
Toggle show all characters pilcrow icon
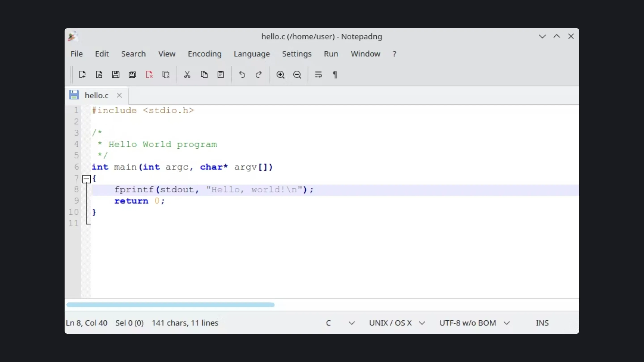click(x=335, y=74)
